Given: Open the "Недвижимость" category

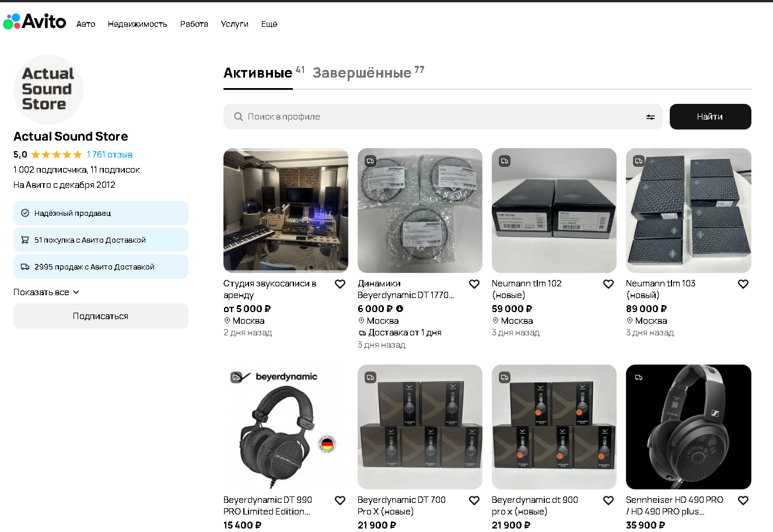Looking at the screenshot, I should point(137,24).
